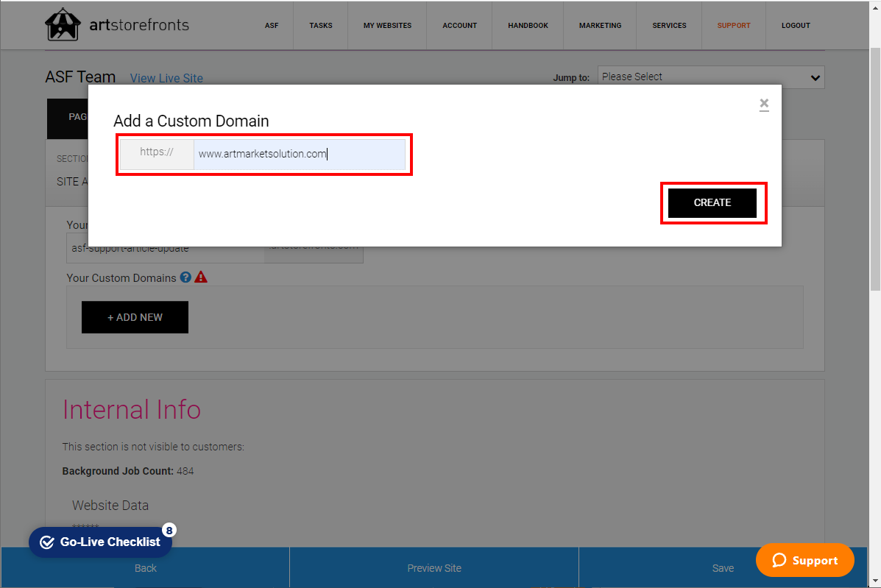Click the Art Storefronts house logo
The image size is (881, 588).
click(63, 25)
